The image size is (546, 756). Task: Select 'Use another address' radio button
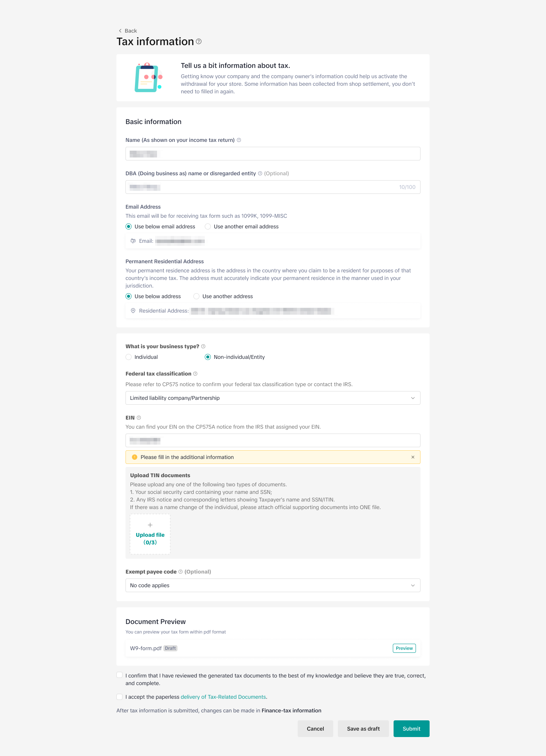[196, 296]
